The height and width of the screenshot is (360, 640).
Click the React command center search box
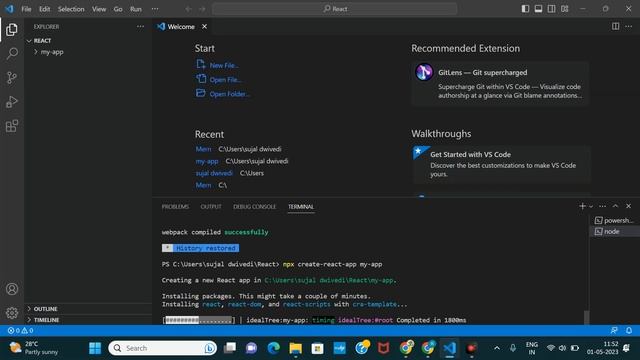[335, 9]
